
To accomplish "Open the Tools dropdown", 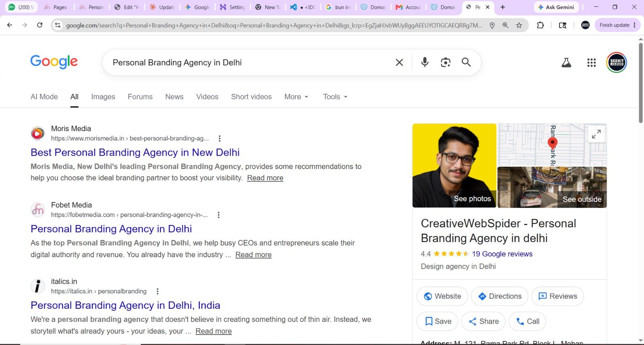I will pos(335,97).
